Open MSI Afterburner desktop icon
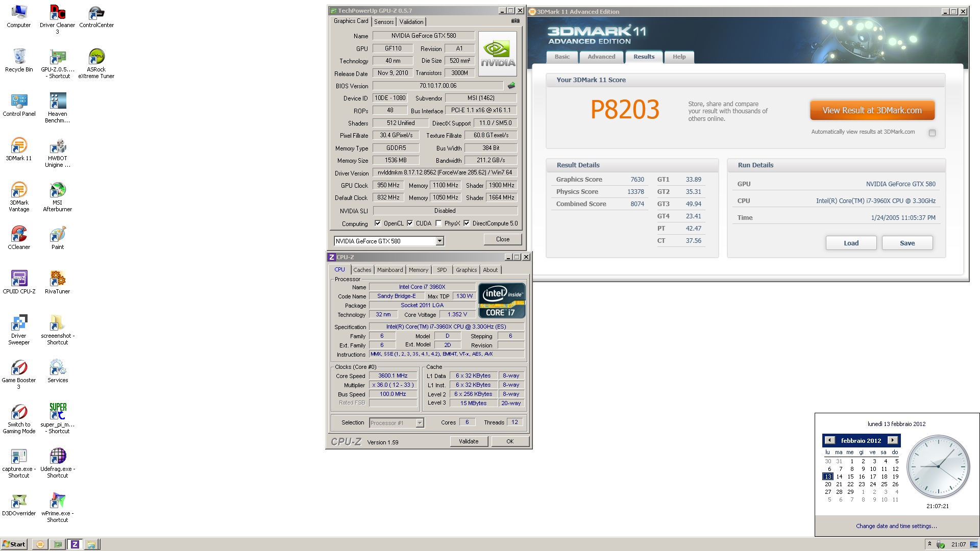Image resolution: width=980 pixels, height=551 pixels. (x=57, y=197)
